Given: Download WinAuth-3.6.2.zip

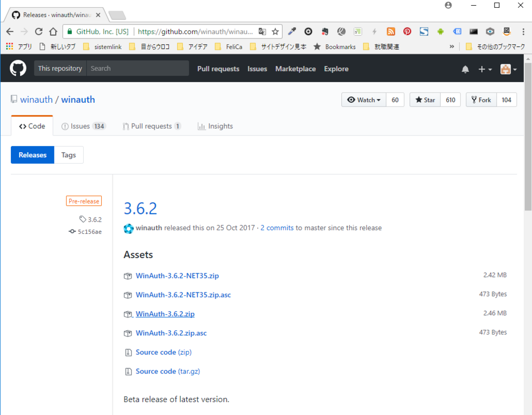Looking at the screenshot, I should click(165, 314).
